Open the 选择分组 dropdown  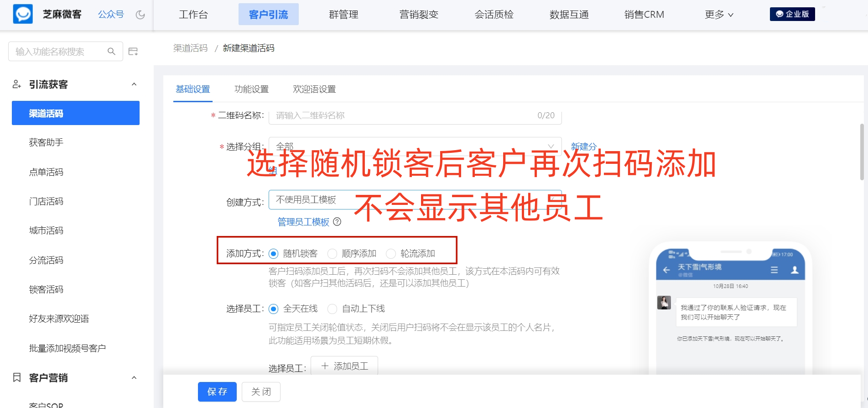pos(415,146)
